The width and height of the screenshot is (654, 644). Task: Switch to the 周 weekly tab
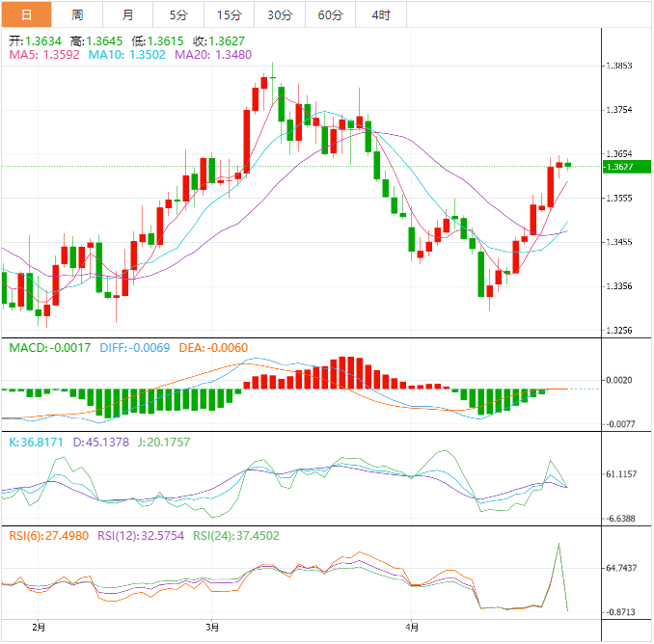(x=77, y=14)
